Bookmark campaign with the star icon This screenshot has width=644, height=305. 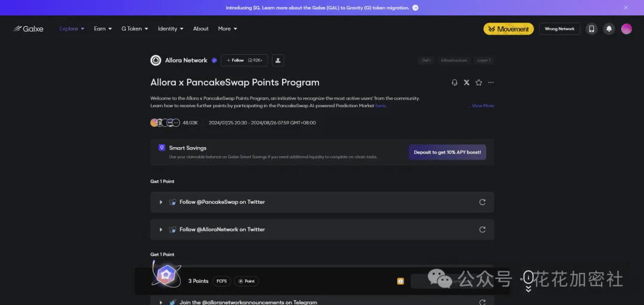(x=478, y=83)
